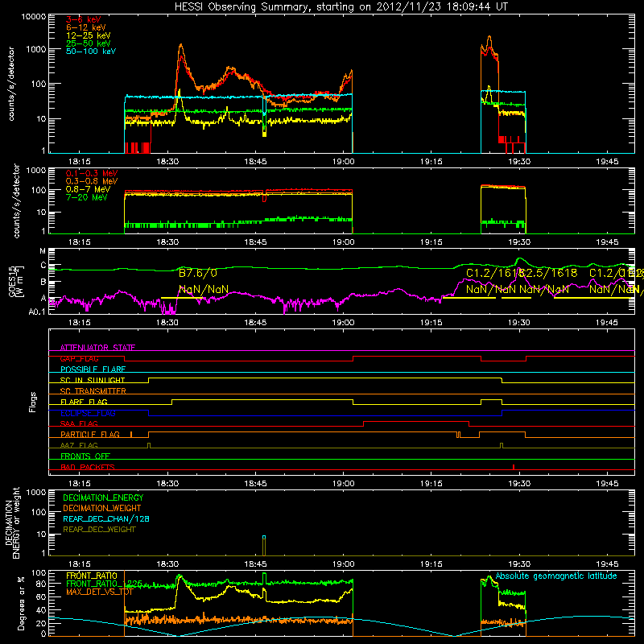Click the vertical Flags axis label
644x644 pixels.
click(33, 402)
